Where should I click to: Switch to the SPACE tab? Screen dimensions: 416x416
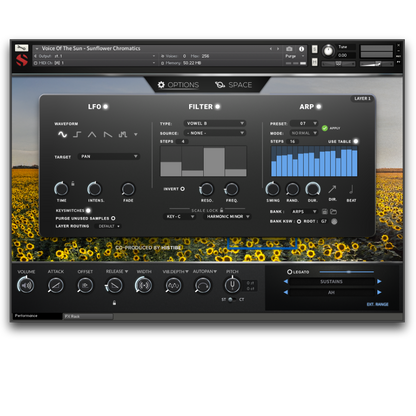(x=233, y=85)
